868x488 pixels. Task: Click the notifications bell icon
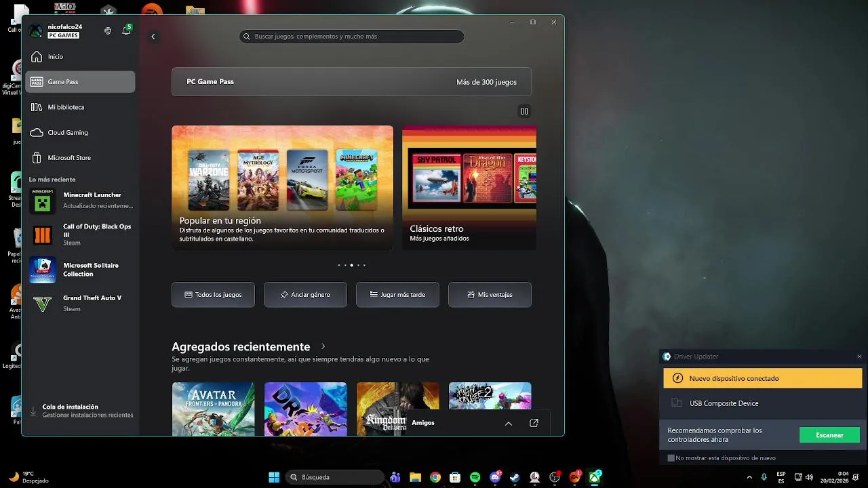coord(126,30)
